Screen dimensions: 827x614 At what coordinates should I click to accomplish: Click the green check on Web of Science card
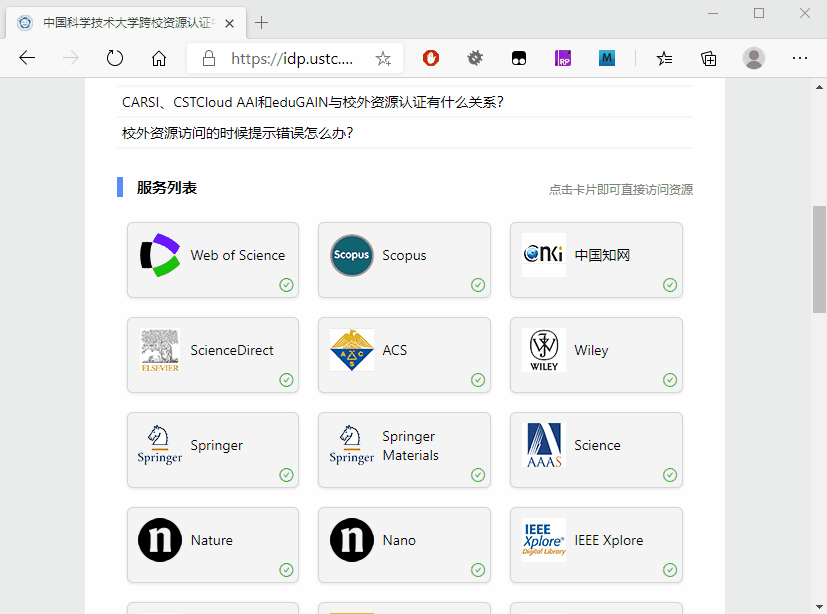pyautogui.click(x=286, y=285)
